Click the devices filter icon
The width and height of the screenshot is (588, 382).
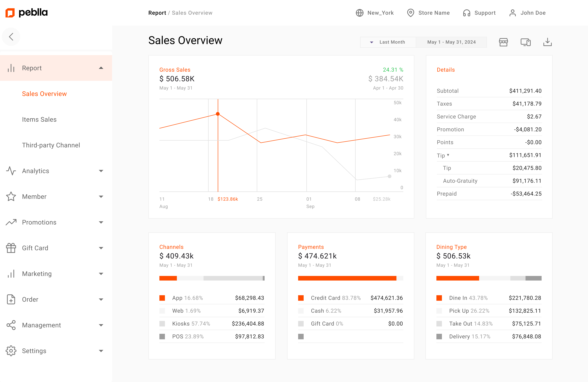click(526, 42)
